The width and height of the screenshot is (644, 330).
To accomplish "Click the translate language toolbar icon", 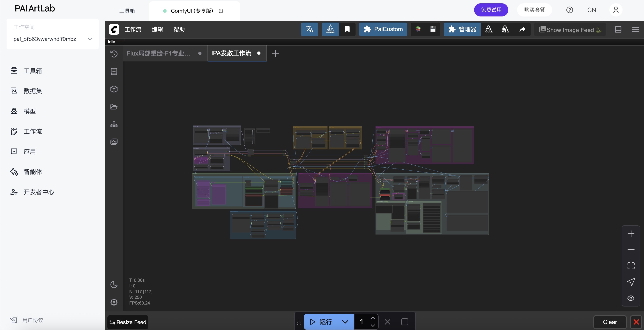I will point(310,29).
